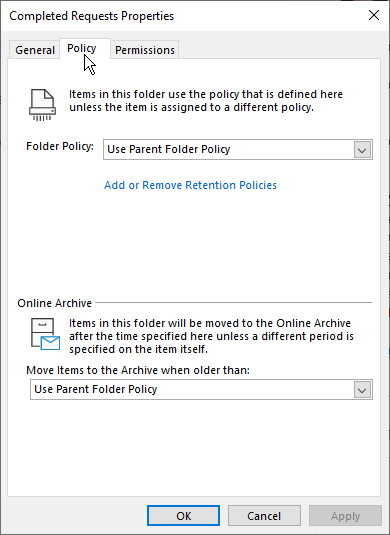Click the Folder Policy label

coord(60,146)
